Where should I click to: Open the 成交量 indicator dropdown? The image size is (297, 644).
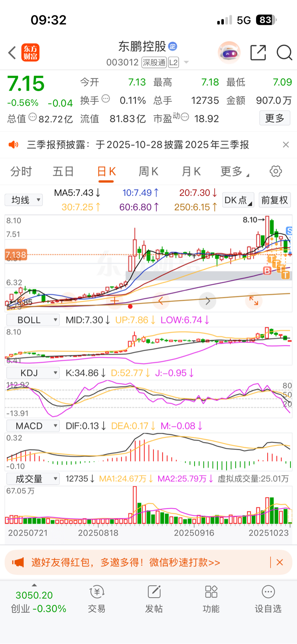[33, 479]
